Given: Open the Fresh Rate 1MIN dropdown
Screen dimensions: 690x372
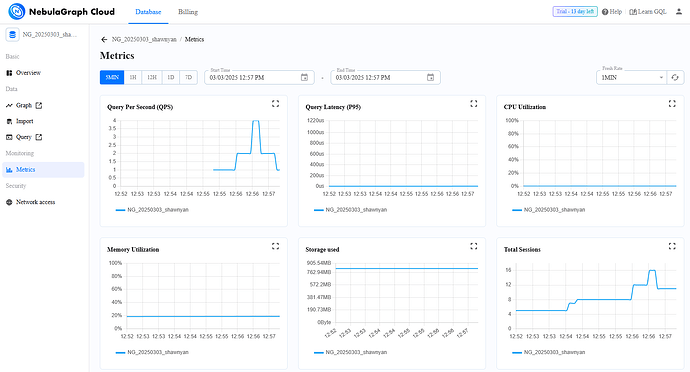Looking at the screenshot, I should point(631,77).
